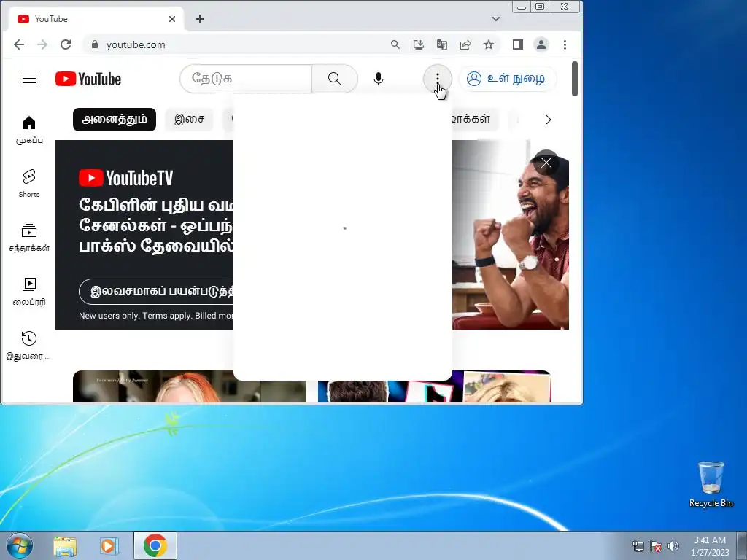
Task: Translate this page via translate icon
Action: pos(441,44)
